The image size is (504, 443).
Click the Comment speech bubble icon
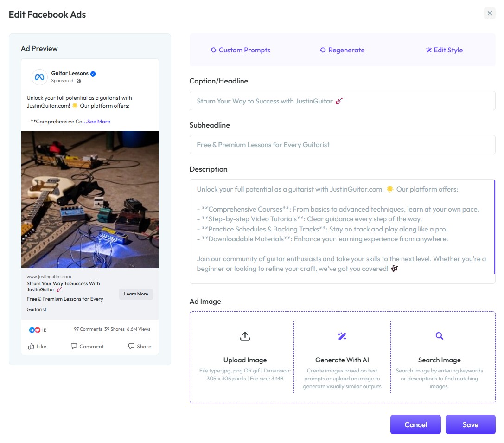click(74, 346)
